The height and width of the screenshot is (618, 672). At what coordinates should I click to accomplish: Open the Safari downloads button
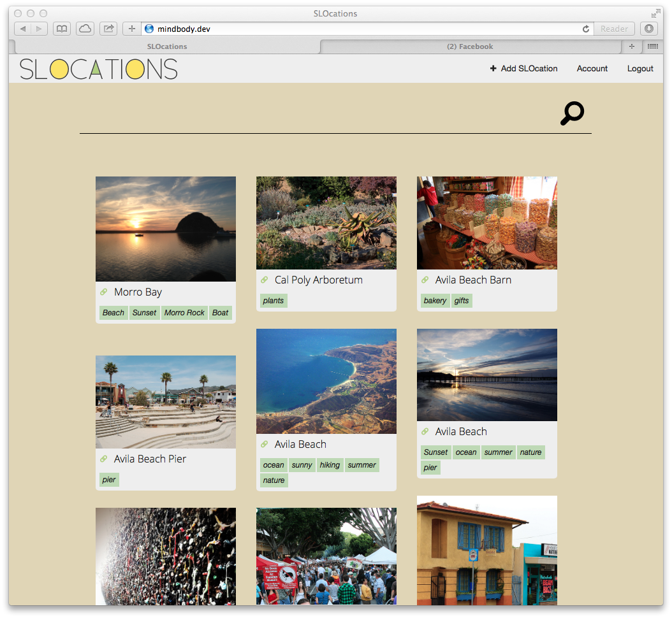coord(648,29)
